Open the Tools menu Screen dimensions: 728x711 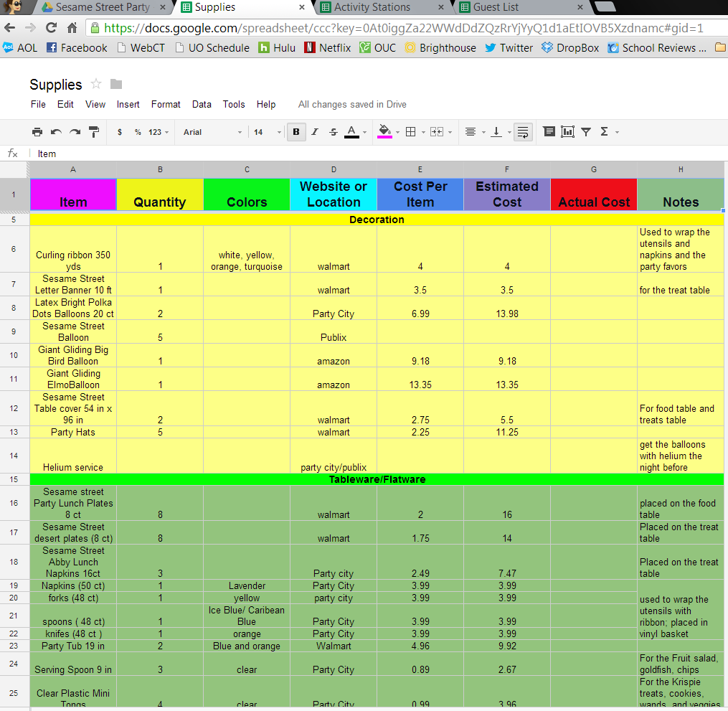click(234, 104)
